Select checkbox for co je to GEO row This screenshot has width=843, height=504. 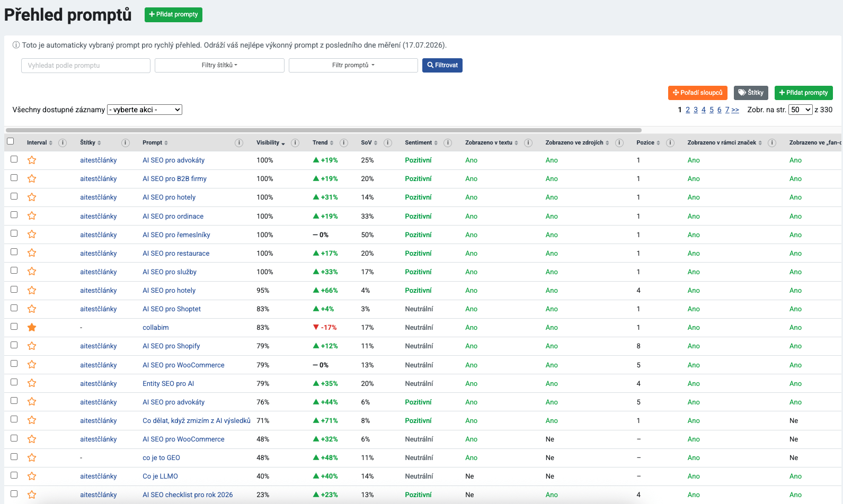pos(14,456)
